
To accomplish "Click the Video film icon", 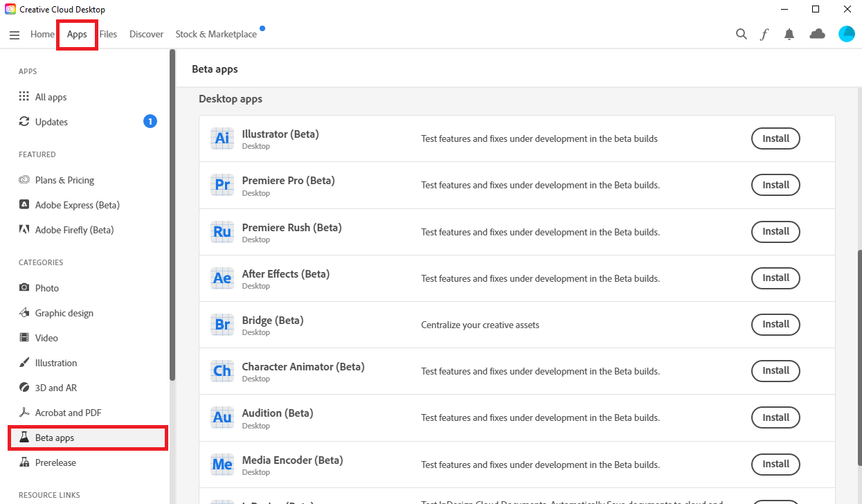I will (x=24, y=338).
